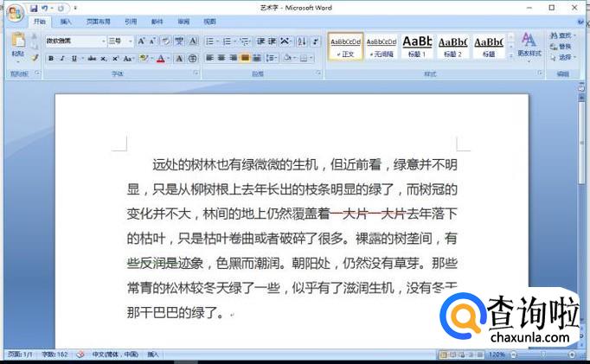Screen dimensions: 590x364
Task: Open the 页面布局 (Page Layout) tab
Action: point(98,21)
